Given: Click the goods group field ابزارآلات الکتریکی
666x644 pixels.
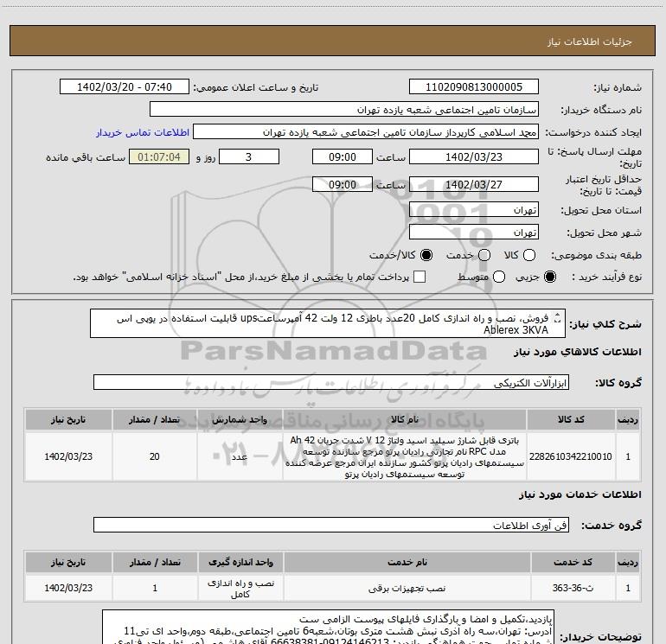Looking at the screenshot, I should pyautogui.click(x=331, y=382).
